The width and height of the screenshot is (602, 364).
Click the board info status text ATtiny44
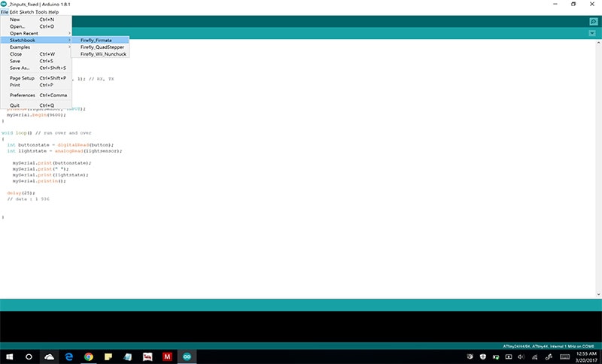(549, 347)
